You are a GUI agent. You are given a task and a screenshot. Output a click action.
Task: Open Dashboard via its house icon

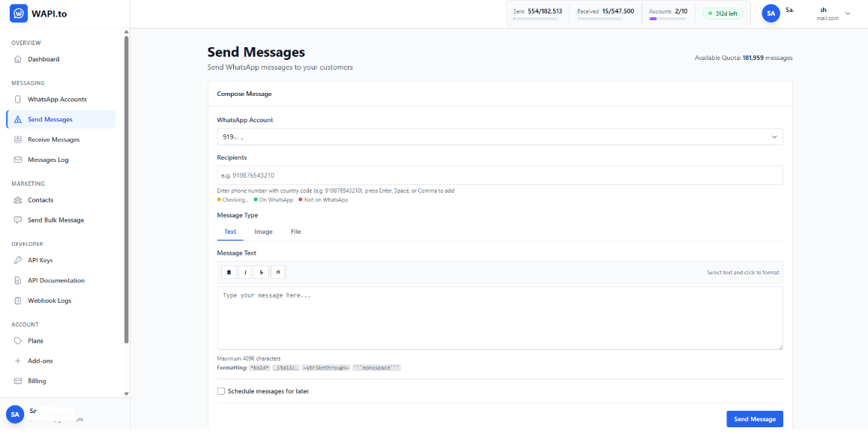point(18,59)
